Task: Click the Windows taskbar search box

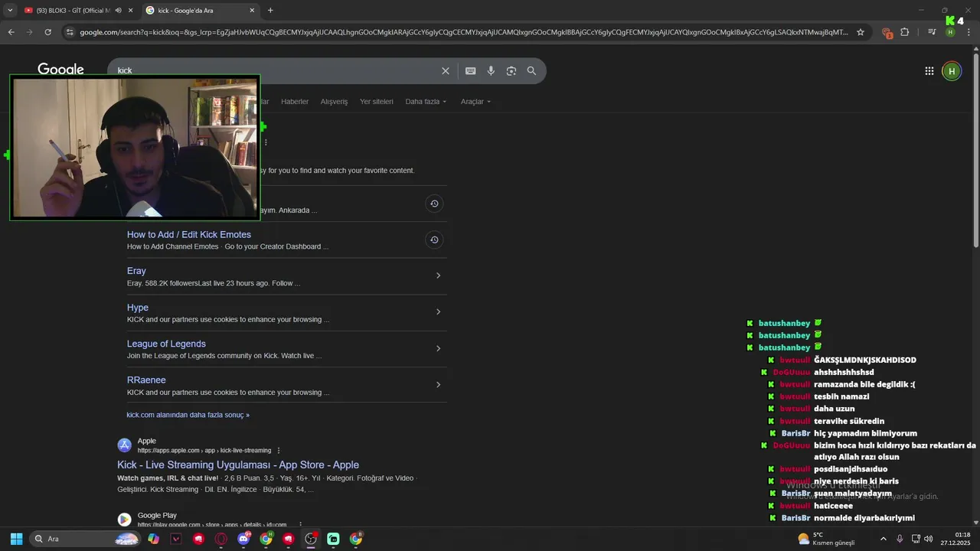Action: point(86,539)
